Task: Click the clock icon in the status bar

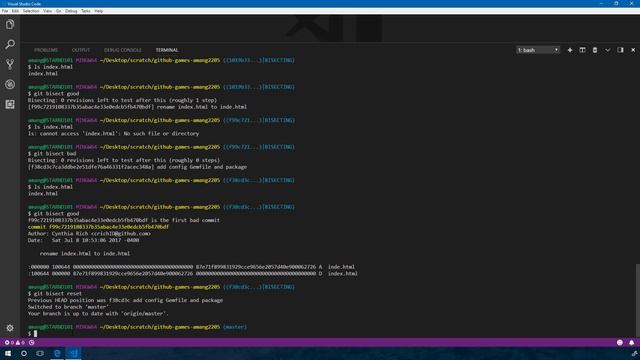Action: [31, 342]
